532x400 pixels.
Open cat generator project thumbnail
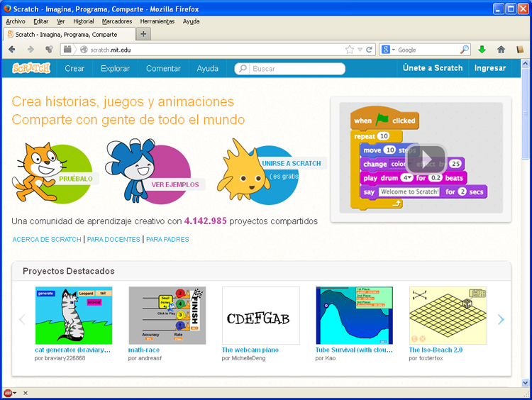[74, 315]
